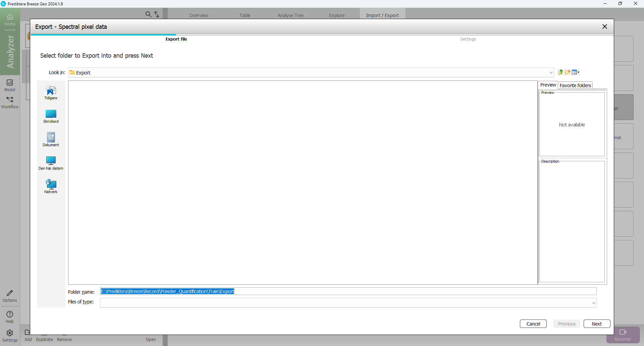Create a new folder

568,72
